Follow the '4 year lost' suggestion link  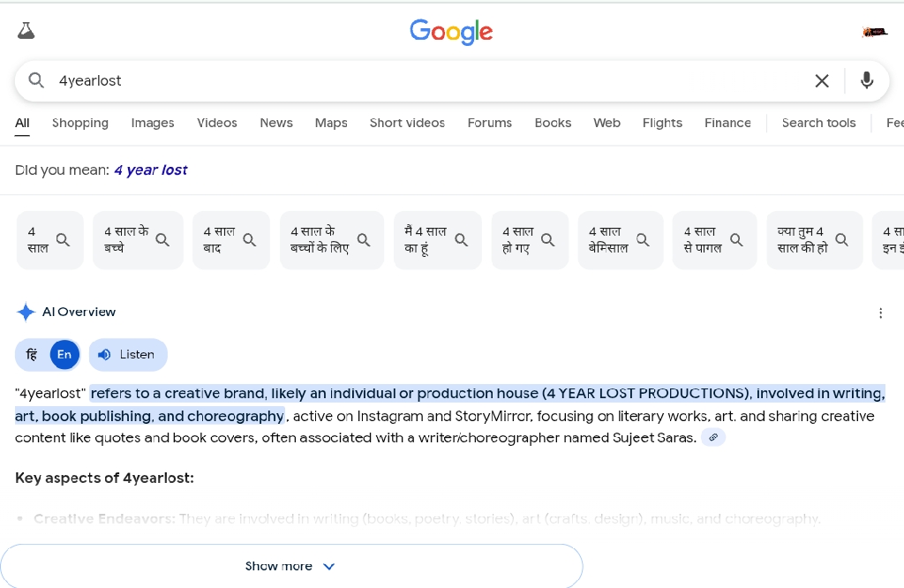coord(150,170)
